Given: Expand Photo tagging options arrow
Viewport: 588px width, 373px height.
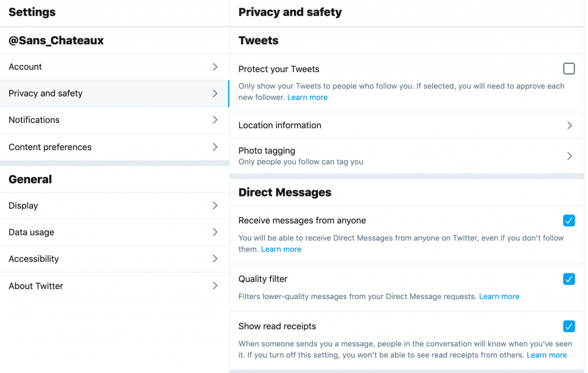Looking at the screenshot, I should click(569, 156).
